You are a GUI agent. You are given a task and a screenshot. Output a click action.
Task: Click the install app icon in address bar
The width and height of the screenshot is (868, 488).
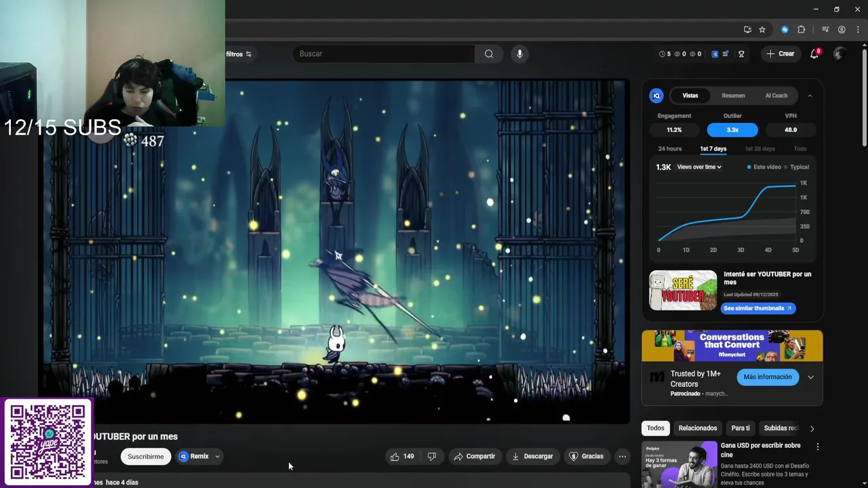click(747, 29)
